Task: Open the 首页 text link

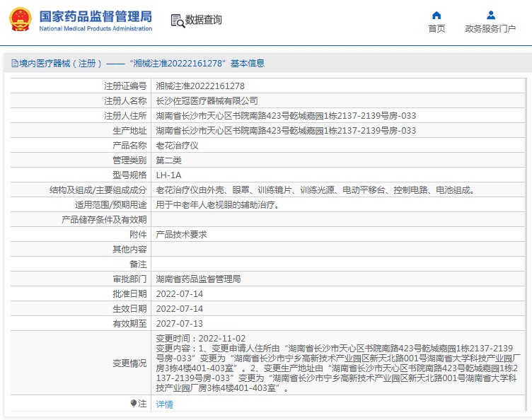Action: 436,29
